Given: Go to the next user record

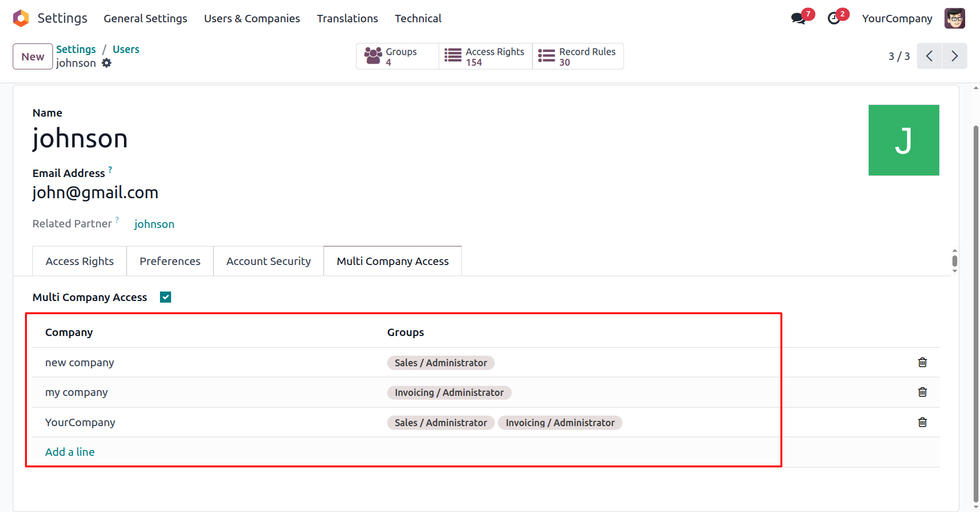Looking at the screenshot, I should click(955, 56).
